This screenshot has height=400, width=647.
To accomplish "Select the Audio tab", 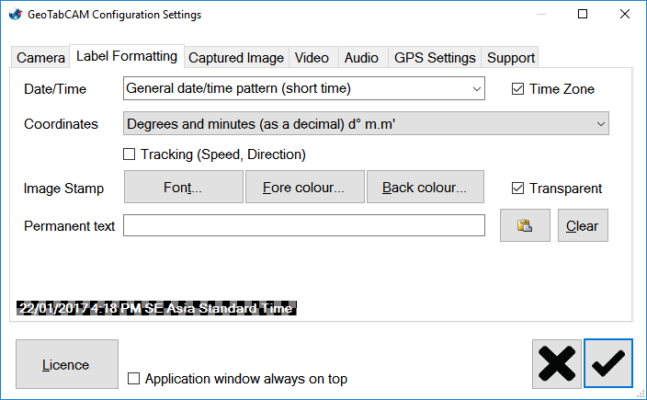I will (x=361, y=58).
